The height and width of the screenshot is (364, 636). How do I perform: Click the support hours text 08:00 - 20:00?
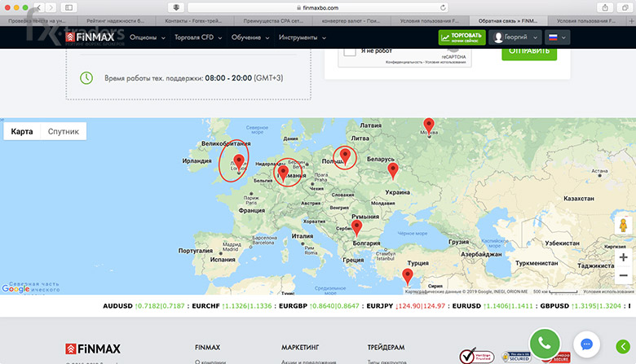228,77
